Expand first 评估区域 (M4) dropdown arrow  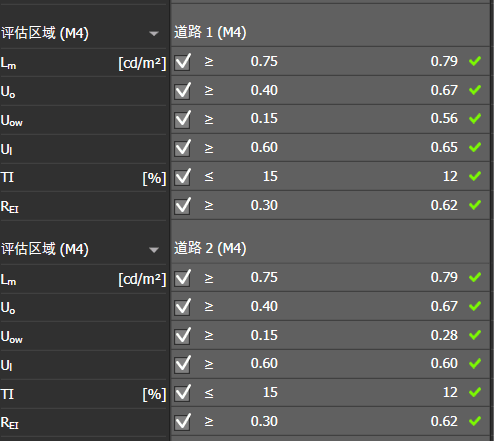(x=154, y=33)
